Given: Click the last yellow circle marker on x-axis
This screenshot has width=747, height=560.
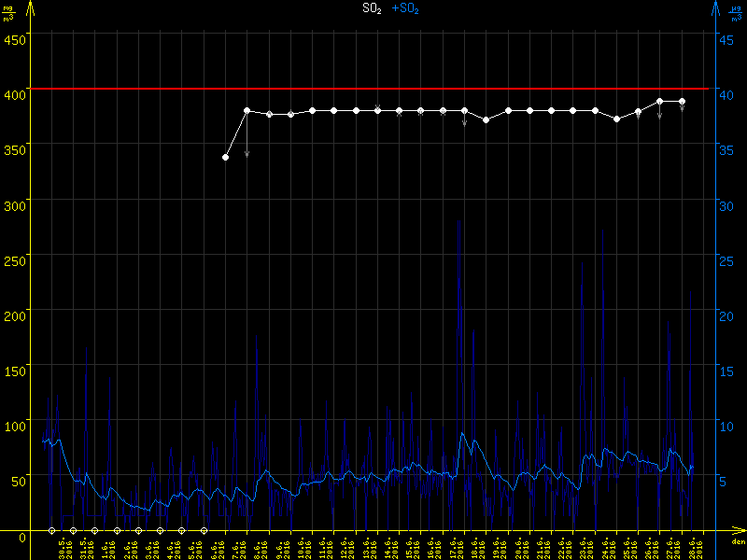Looking at the screenshot, I should click(204, 530).
